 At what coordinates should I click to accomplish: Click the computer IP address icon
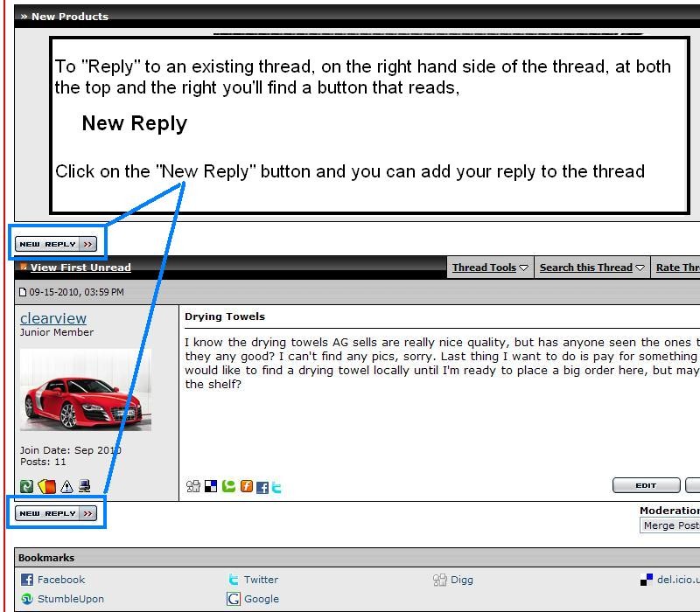[84, 486]
